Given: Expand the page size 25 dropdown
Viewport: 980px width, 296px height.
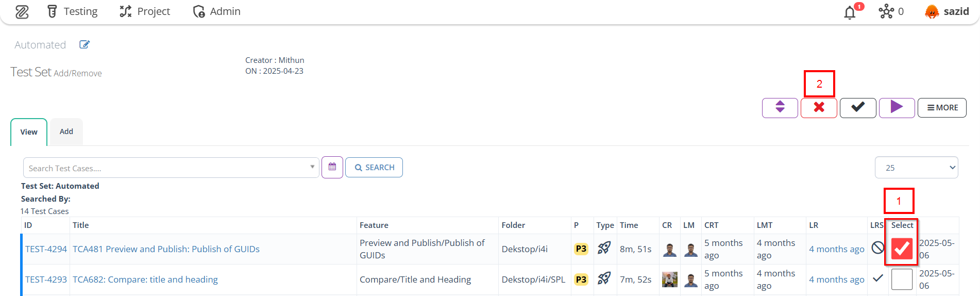Looking at the screenshot, I should 916,168.
